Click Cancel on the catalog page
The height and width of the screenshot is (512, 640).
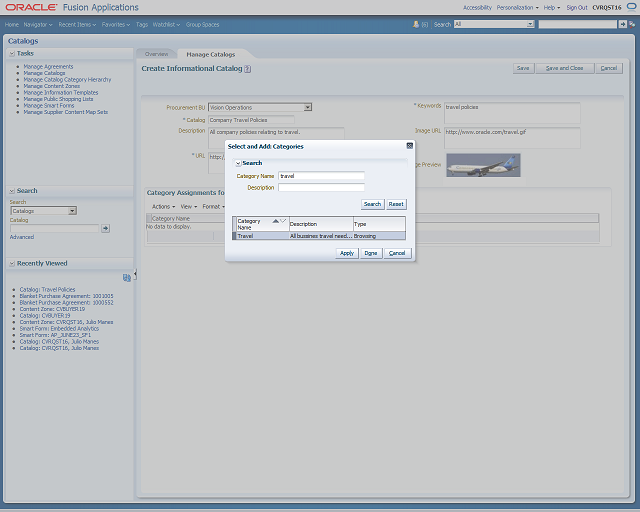609,68
